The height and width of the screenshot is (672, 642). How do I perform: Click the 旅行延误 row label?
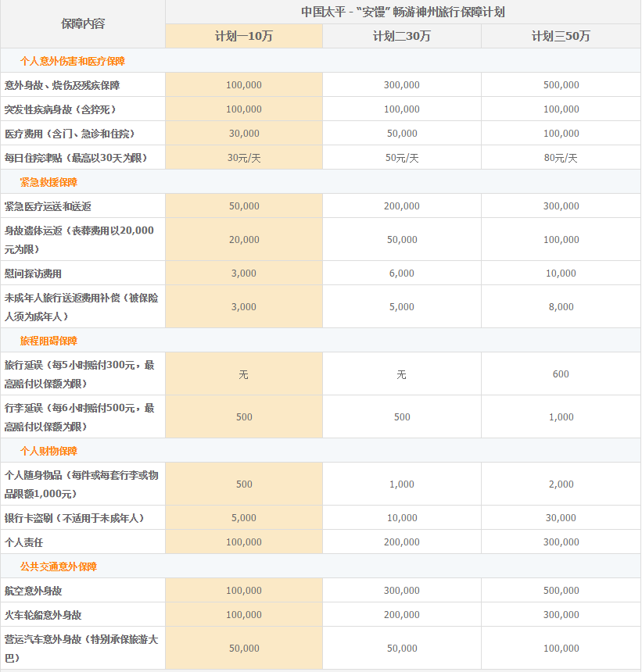[x=79, y=374]
